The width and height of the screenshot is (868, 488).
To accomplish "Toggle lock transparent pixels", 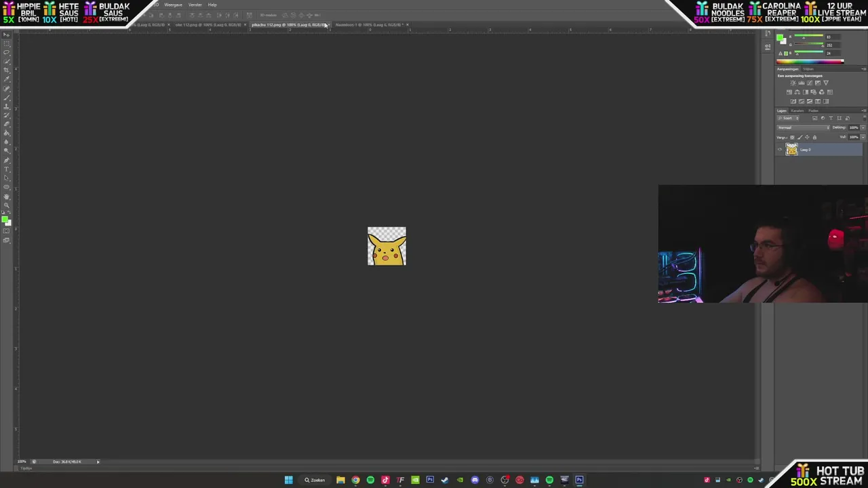I will click(x=792, y=137).
